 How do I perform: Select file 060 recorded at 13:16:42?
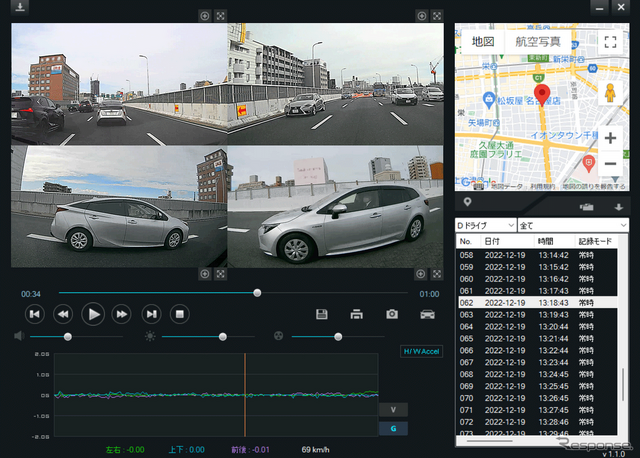click(536, 279)
